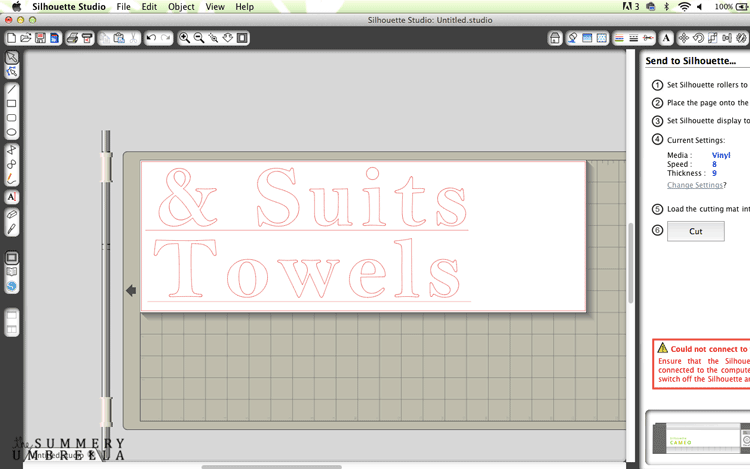Click the '& Suits' text outline

312,197
